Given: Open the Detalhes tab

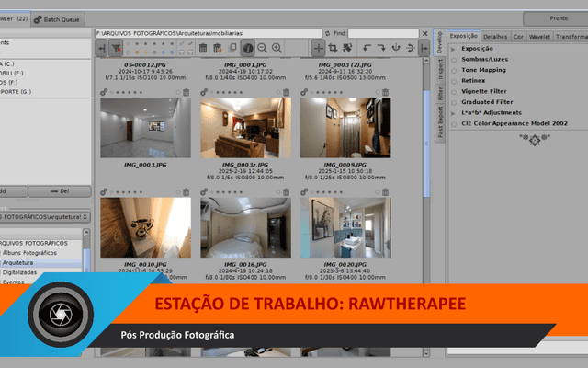Looking at the screenshot, I should [495, 37].
